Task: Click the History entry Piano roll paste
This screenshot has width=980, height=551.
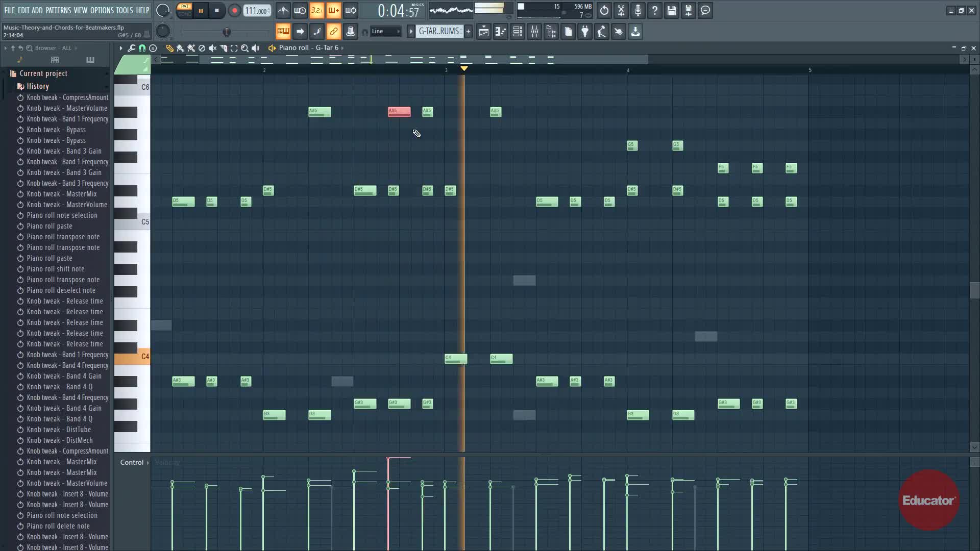Action: click(50, 226)
